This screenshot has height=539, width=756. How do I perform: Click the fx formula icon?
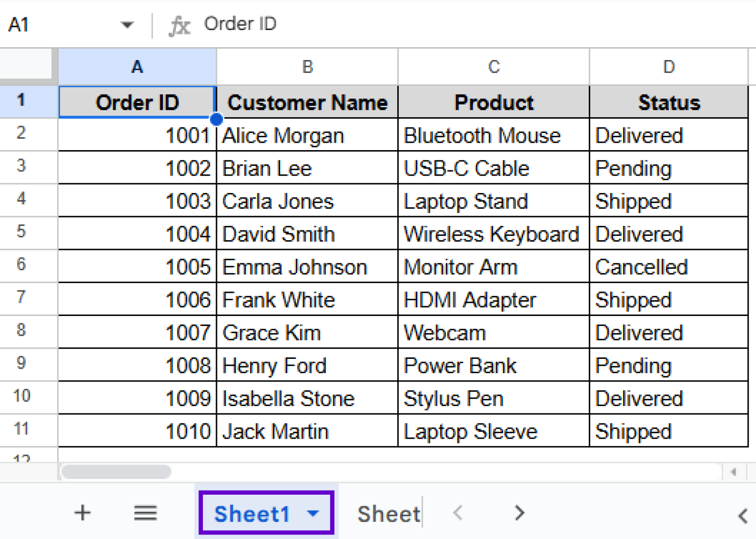(180, 24)
